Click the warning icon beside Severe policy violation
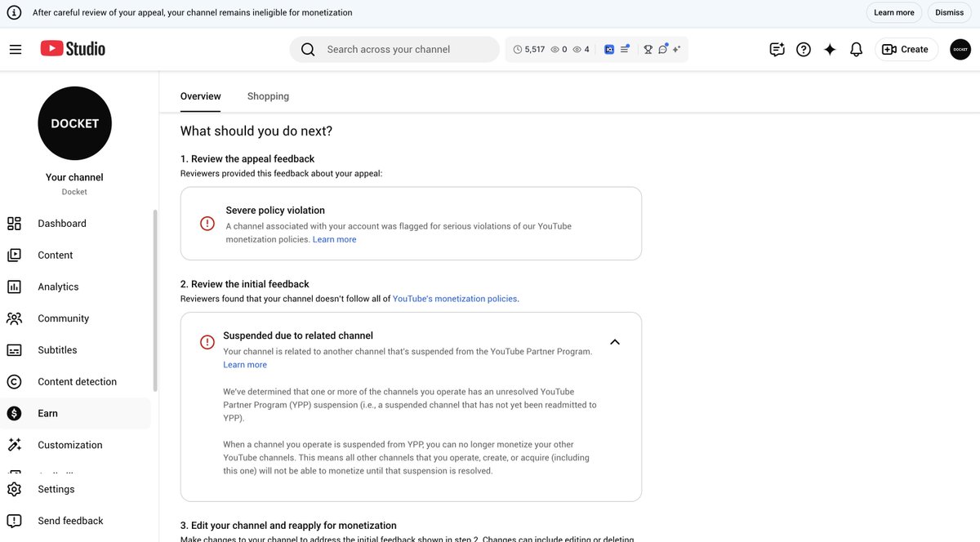Screen dimensions: 980x542 [x=207, y=224]
